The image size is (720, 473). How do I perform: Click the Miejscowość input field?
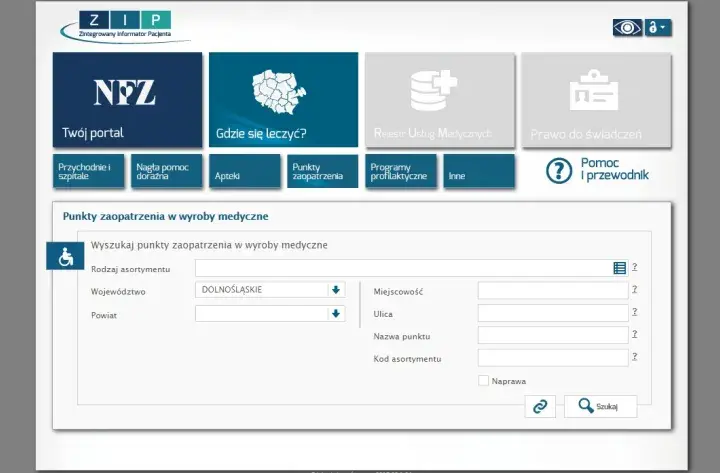(x=553, y=291)
